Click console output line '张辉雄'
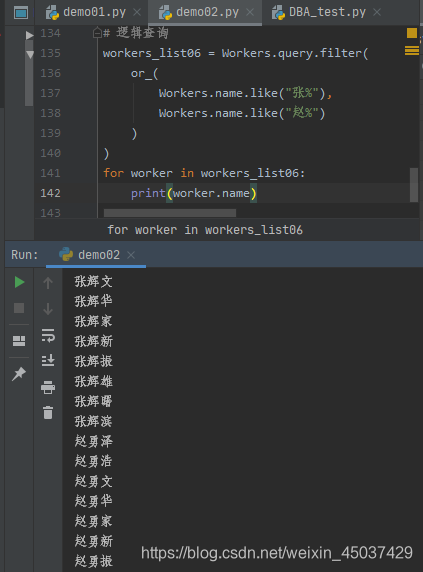Viewport: 423px width, 572px height. 94,382
